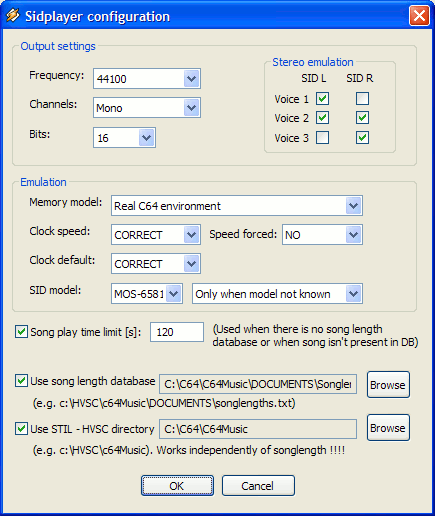Viewport: 435px width, 516px height.
Task: Click the 'Speed forced:' label
Action: [x=243, y=234]
